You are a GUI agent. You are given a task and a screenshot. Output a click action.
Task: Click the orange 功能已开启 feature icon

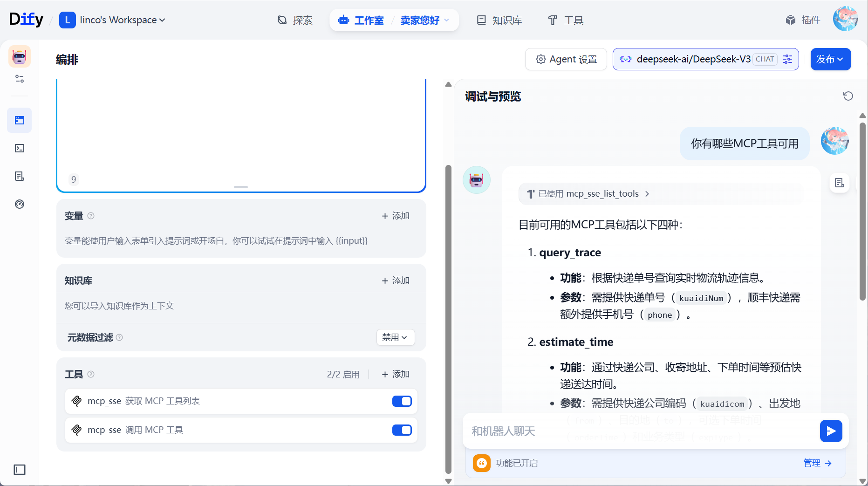coord(482,463)
